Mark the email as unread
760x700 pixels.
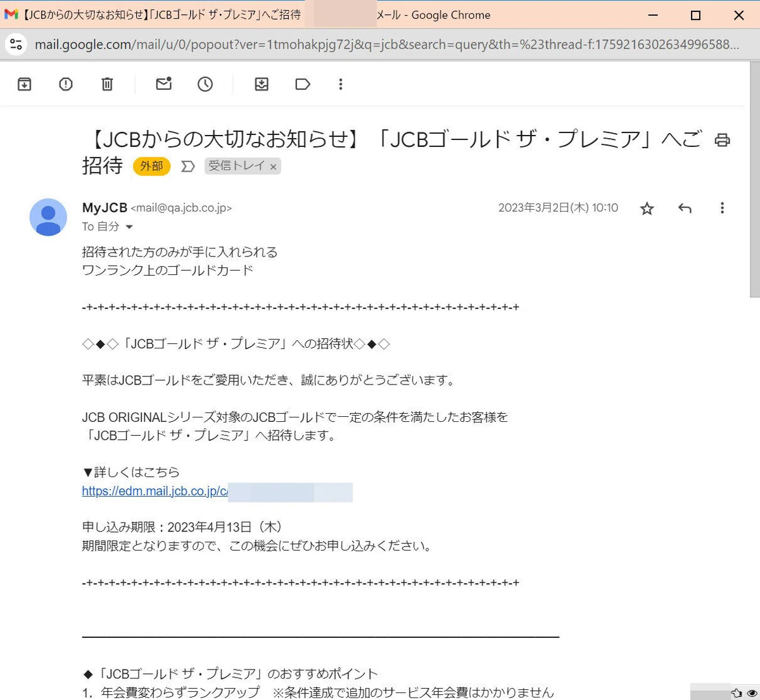pos(164,84)
